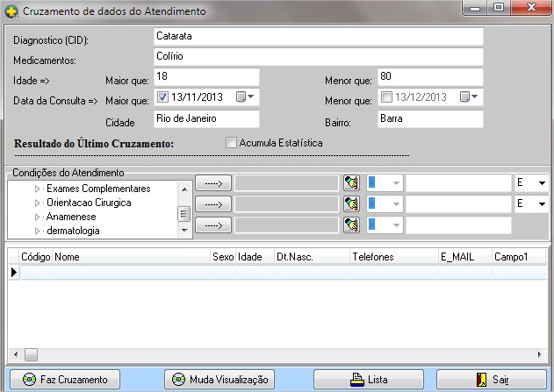Enable the 13/12/2013 date checkbox
Viewport: 554px width, 392px height.
click(x=385, y=97)
